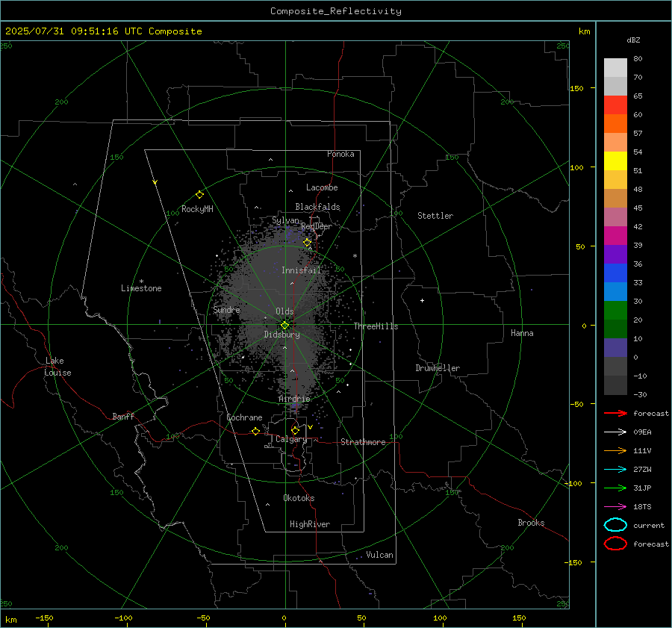Click the Okotoks city label

299,498
